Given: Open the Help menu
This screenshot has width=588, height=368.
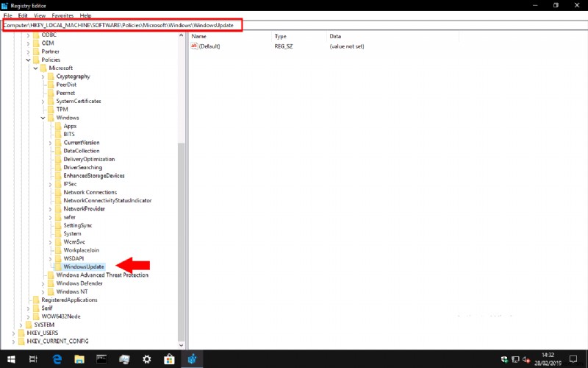Looking at the screenshot, I should point(85,15).
